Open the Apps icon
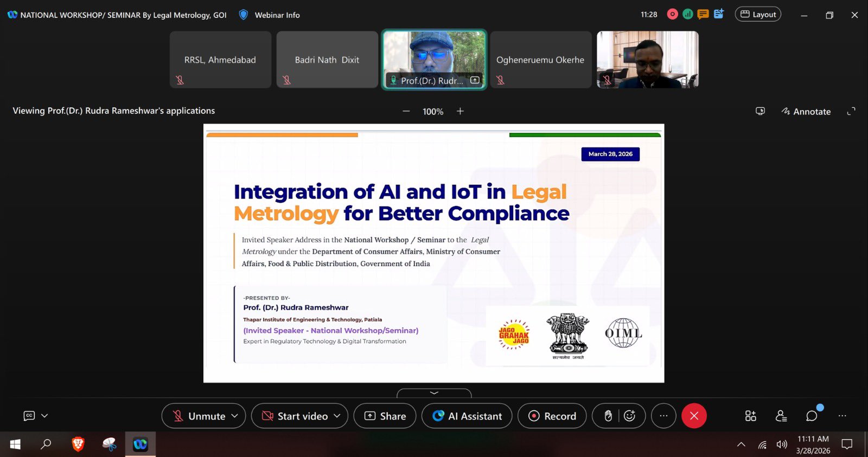868x457 pixels. coord(751,416)
